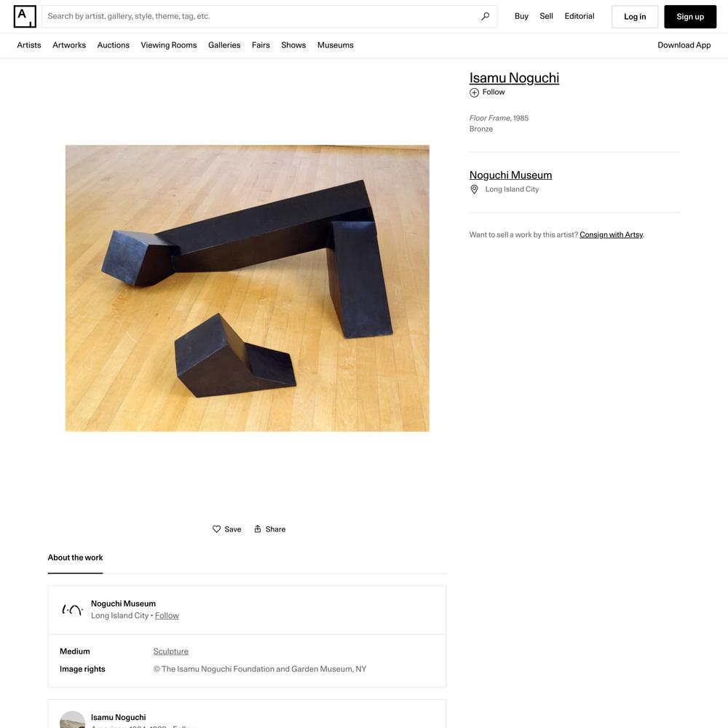Click Isamu Noguchi's round avatar thumbnail
The height and width of the screenshot is (728, 728).
click(x=72, y=720)
